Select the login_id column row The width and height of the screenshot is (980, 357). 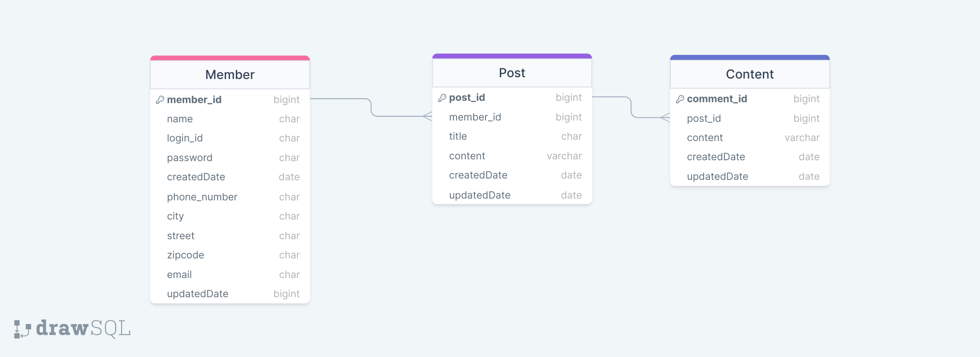(230, 138)
